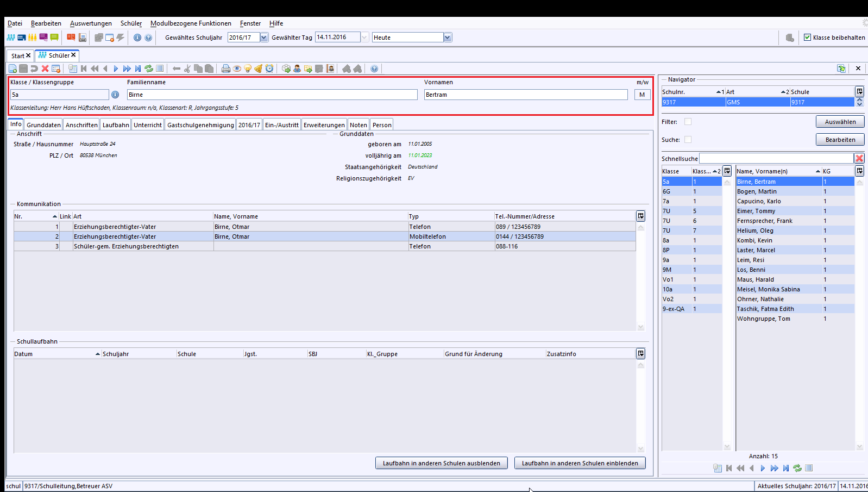Refresh data with green arrows in Schüler toolbar
This screenshot has height=492, width=868.
point(149,68)
